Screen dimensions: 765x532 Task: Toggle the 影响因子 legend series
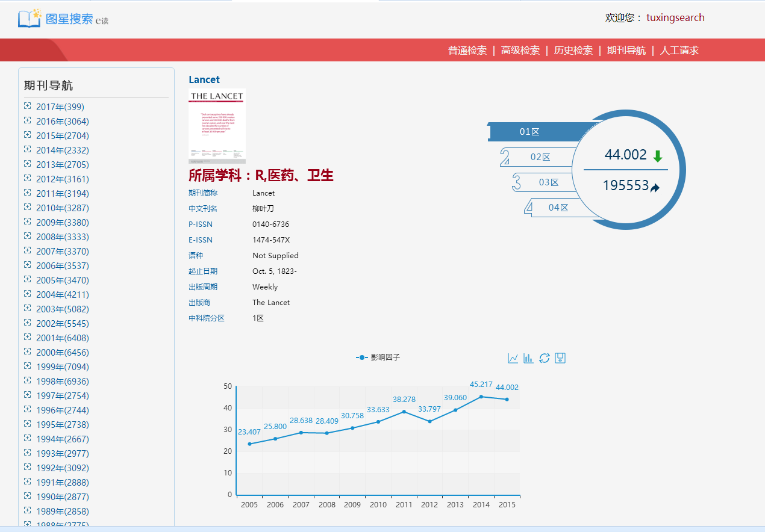[378, 357]
